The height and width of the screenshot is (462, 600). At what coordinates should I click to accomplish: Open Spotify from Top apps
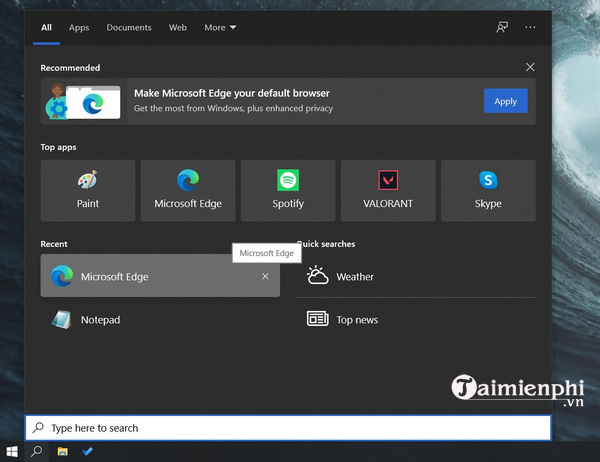tap(288, 190)
